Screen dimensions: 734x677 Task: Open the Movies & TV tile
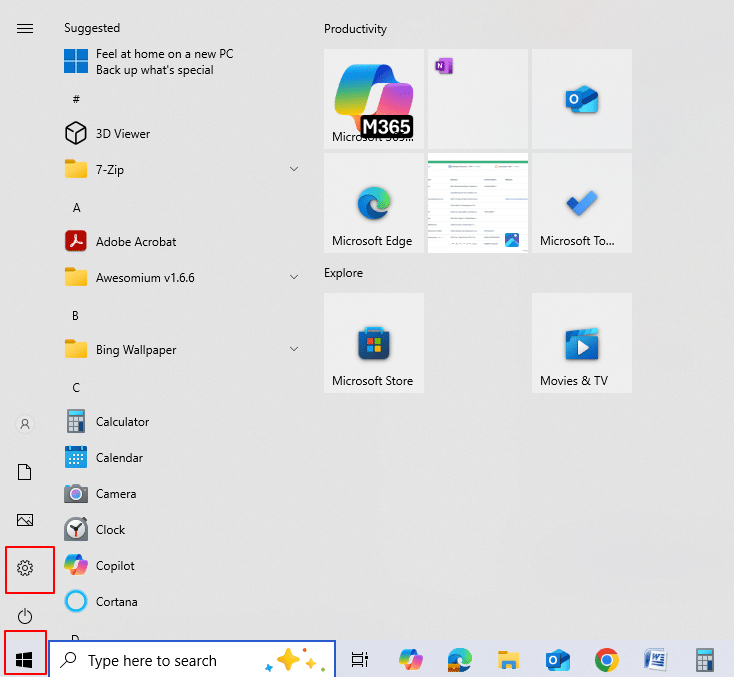pyautogui.click(x=581, y=343)
